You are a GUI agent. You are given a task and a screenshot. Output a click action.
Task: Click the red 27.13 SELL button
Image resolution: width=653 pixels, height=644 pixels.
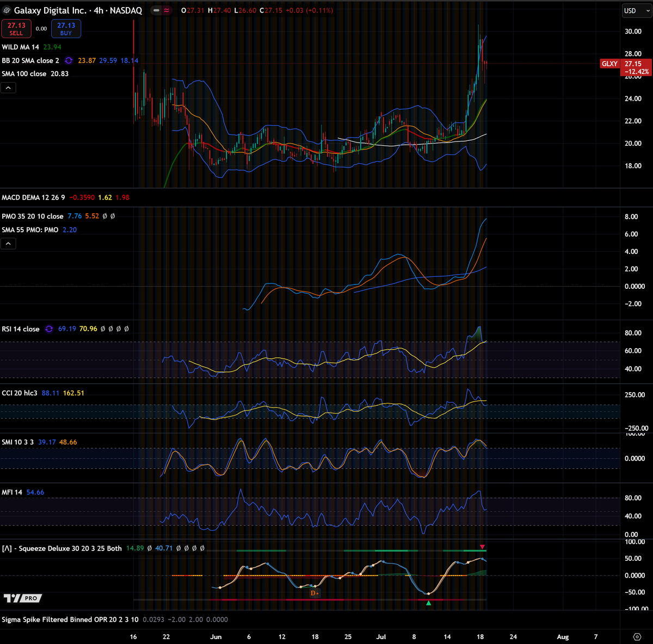point(16,29)
